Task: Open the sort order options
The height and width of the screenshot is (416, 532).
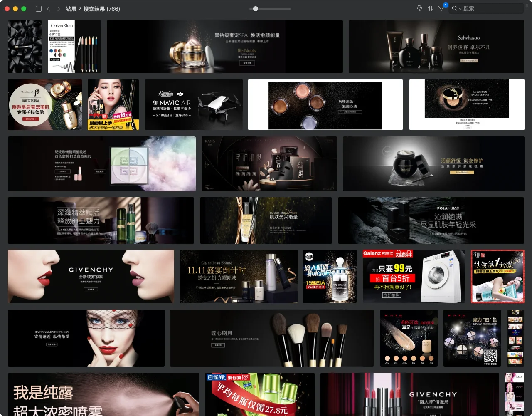Action: point(431,8)
